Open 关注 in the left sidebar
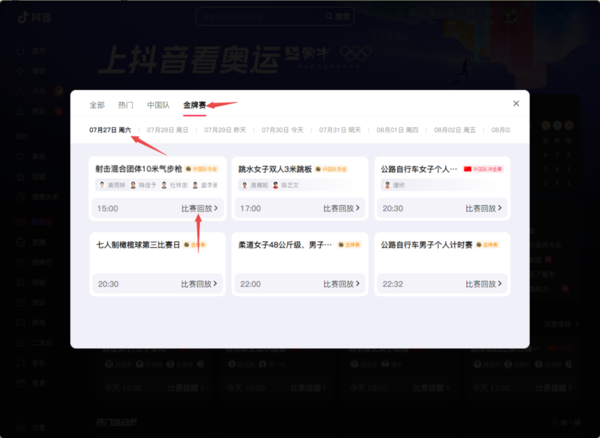The width and height of the screenshot is (600, 438). point(33,91)
